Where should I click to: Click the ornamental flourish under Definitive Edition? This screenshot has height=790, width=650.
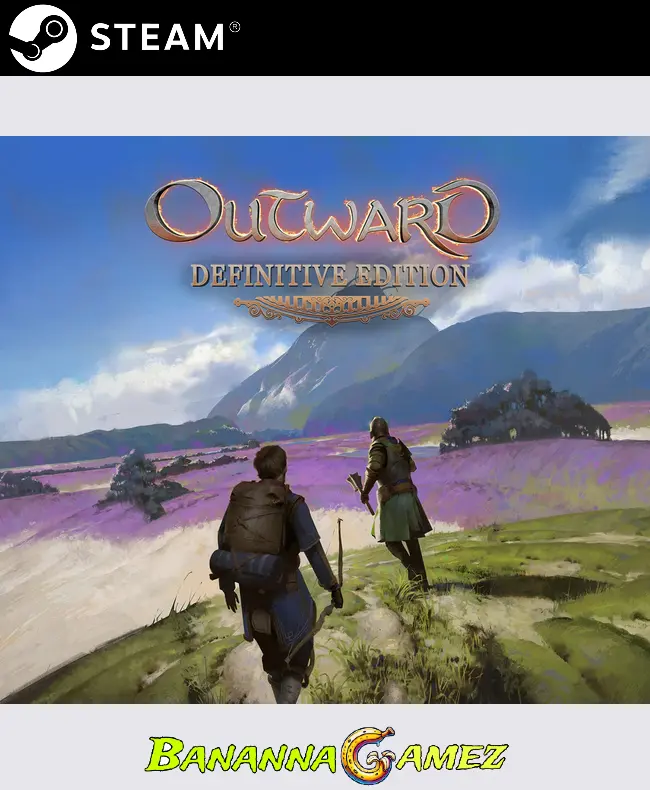click(x=331, y=303)
